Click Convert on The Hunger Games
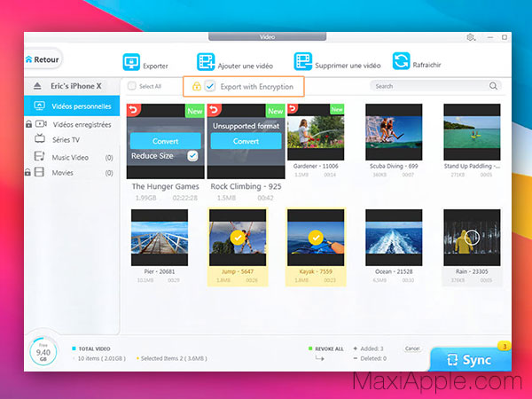The width and height of the screenshot is (532, 399). (165, 141)
